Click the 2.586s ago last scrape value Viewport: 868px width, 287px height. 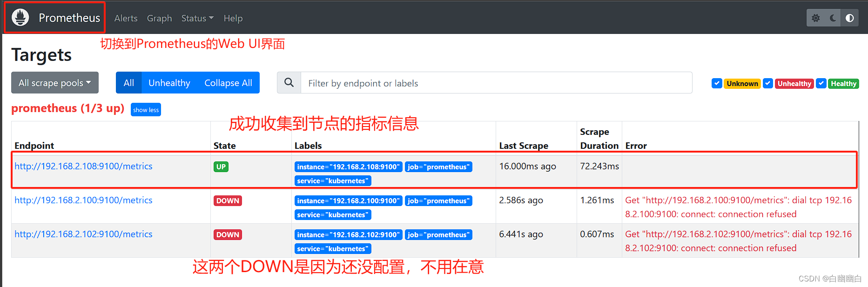tap(521, 200)
